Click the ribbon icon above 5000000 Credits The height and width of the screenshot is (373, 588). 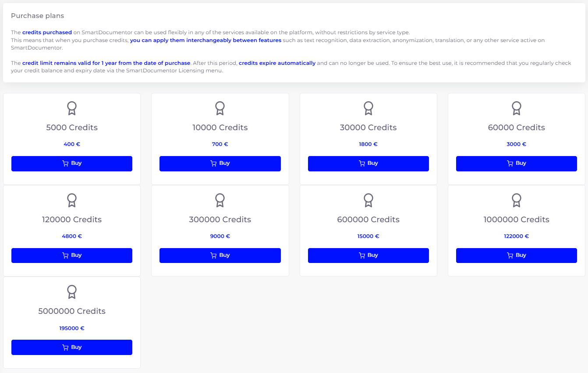[72, 291]
